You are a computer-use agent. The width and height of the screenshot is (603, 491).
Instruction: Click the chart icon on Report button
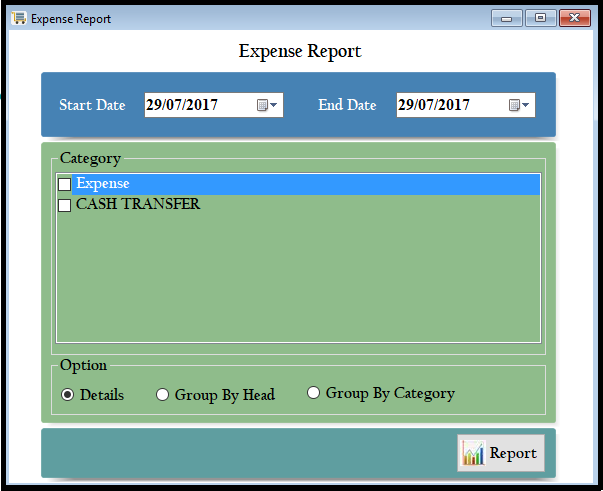[x=473, y=453]
